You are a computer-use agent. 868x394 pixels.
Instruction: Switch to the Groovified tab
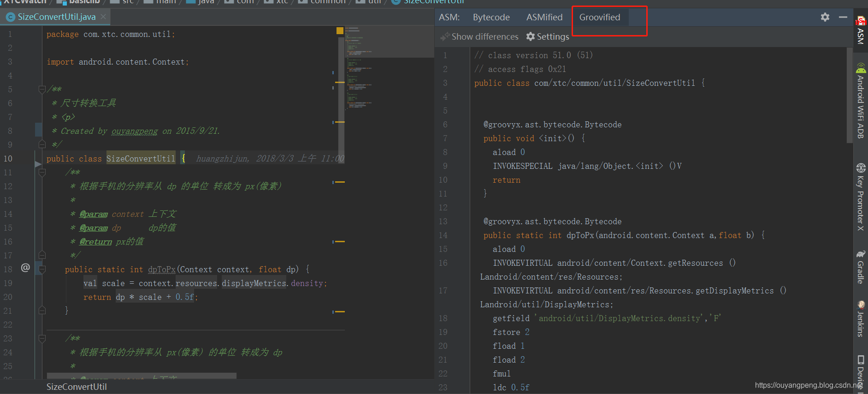pos(600,17)
